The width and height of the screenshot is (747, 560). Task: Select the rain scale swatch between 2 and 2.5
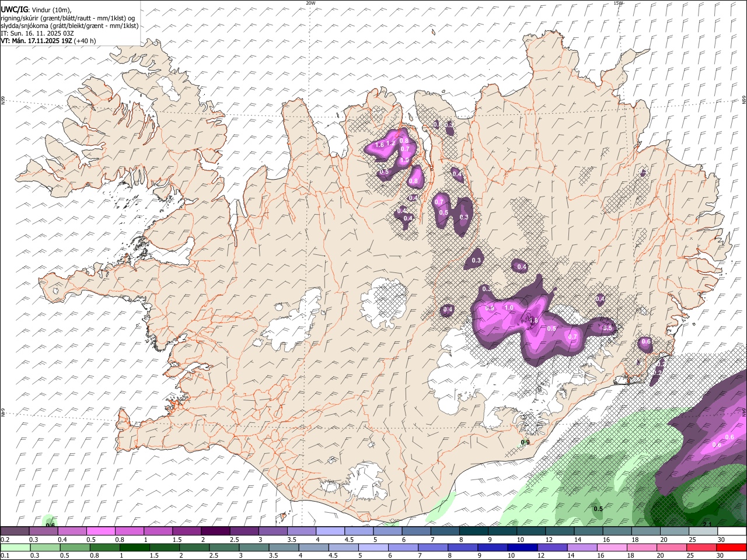coord(194,548)
